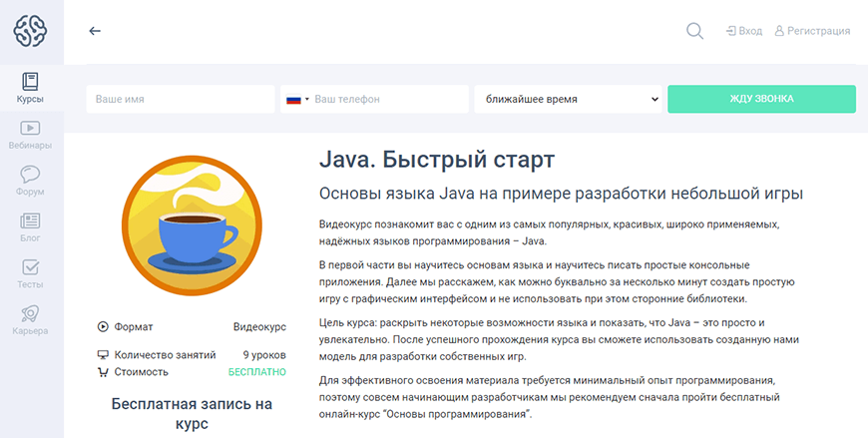Click the БЕСПЛАТНО price label

tap(257, 372)
